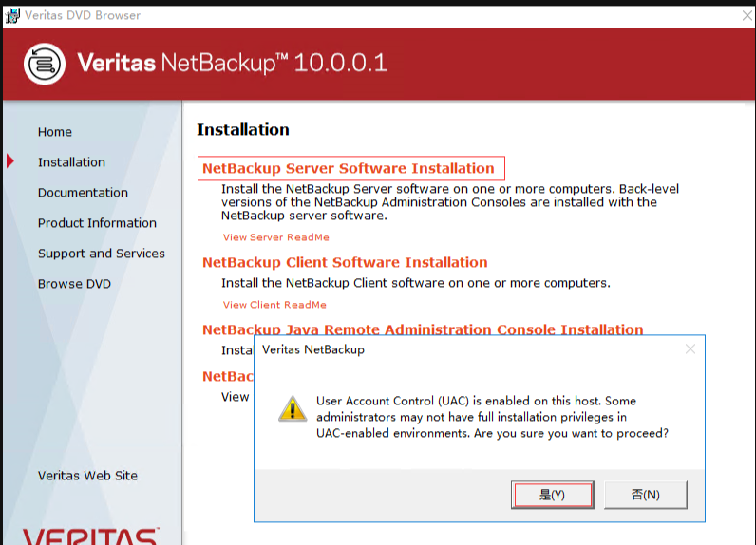756x545 pixels.
Task: Click the Veritas NetBackup 10.0.0.1 banner title
Action: tap(232, 63)
